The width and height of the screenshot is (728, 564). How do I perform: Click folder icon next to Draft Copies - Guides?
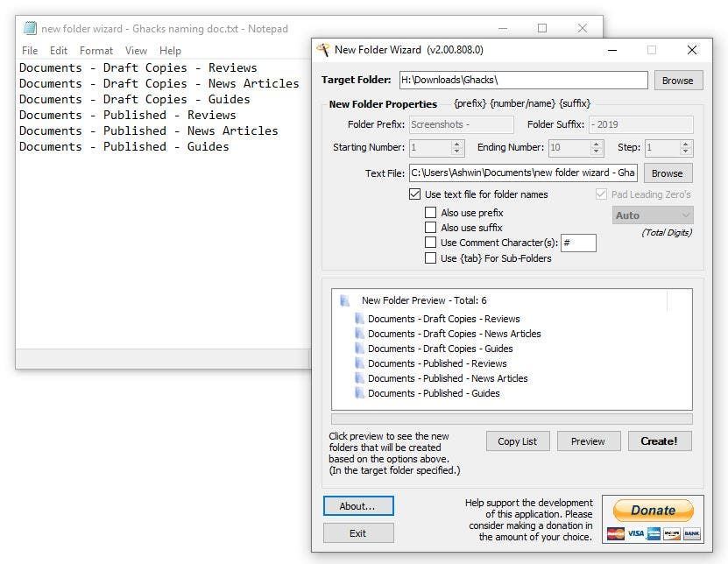click(359, 349)
